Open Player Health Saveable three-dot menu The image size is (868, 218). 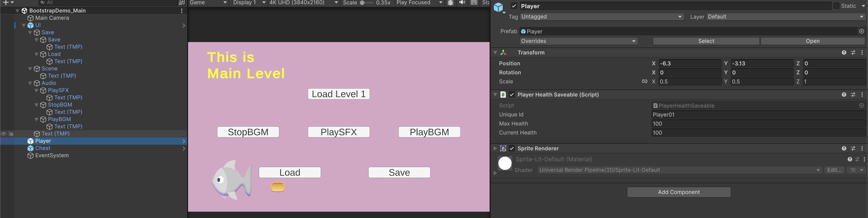[x=862, y=95]
